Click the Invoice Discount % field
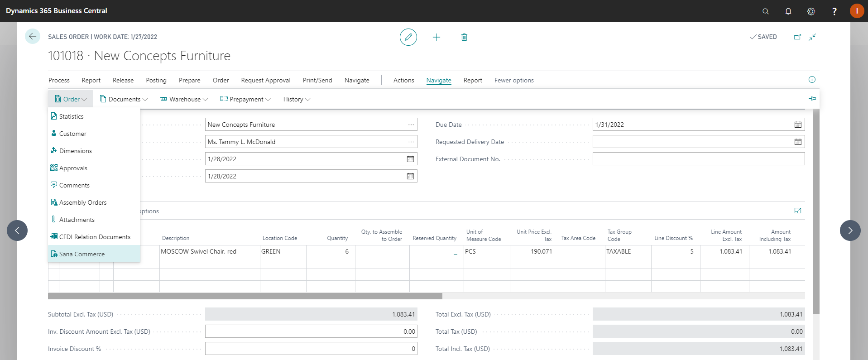Screen dimensions: 868x360 click(311, 349)
